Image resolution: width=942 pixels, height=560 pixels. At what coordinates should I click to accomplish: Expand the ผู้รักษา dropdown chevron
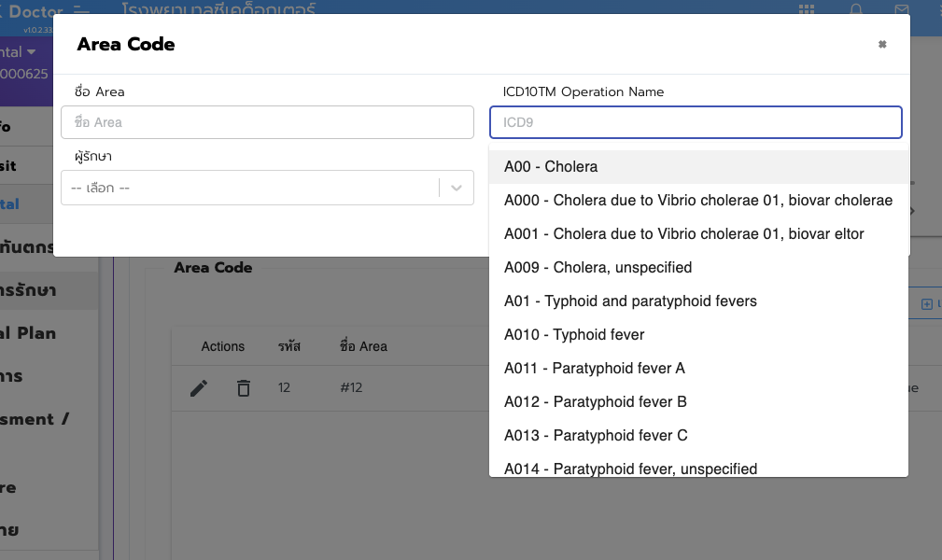[457, 188]
